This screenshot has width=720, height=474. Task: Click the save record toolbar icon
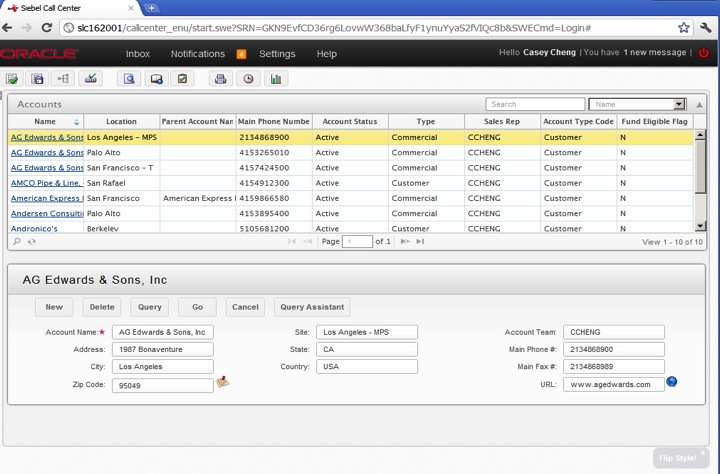[37, 79]
